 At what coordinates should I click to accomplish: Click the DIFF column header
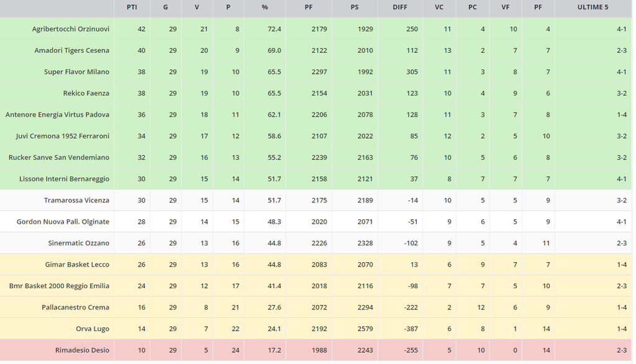[x=400, y=7]
